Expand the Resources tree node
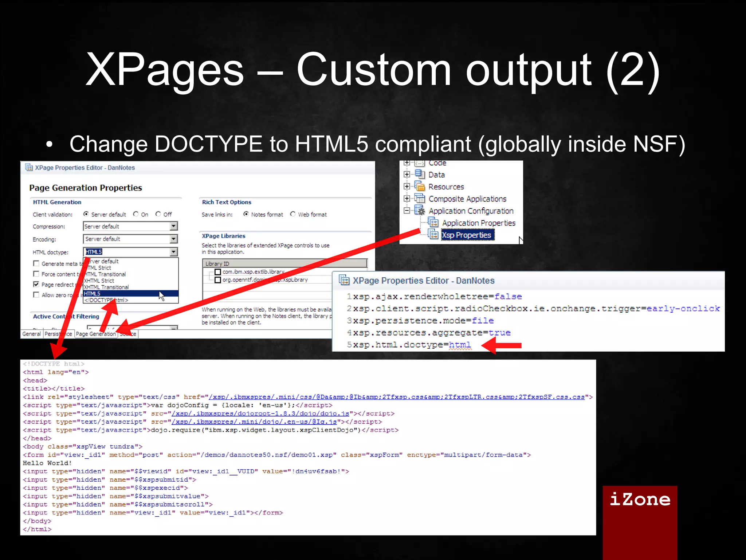Image resolution: width=746 pixels, height=560 pixels. click(x=407, y=186)
